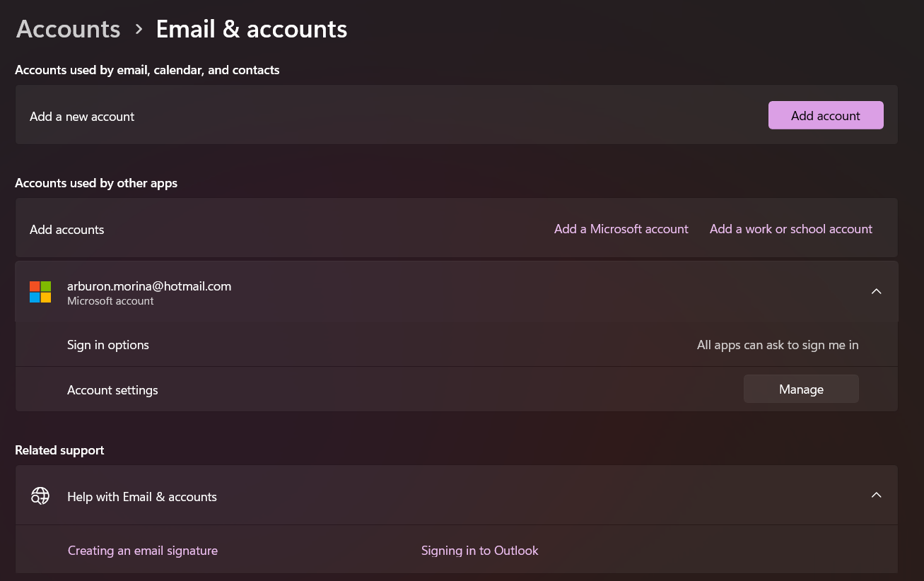
Task: Click Add a work or school account
Action: click(x=791, y=229)
